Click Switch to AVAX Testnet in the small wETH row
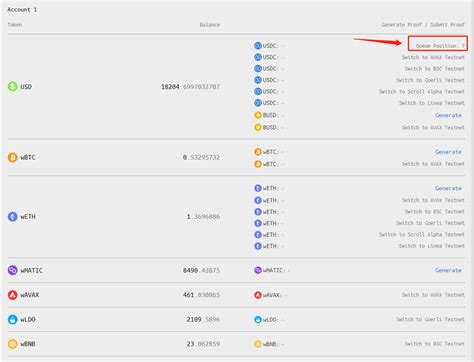The image size is (474, 362). tap(433, 200)
